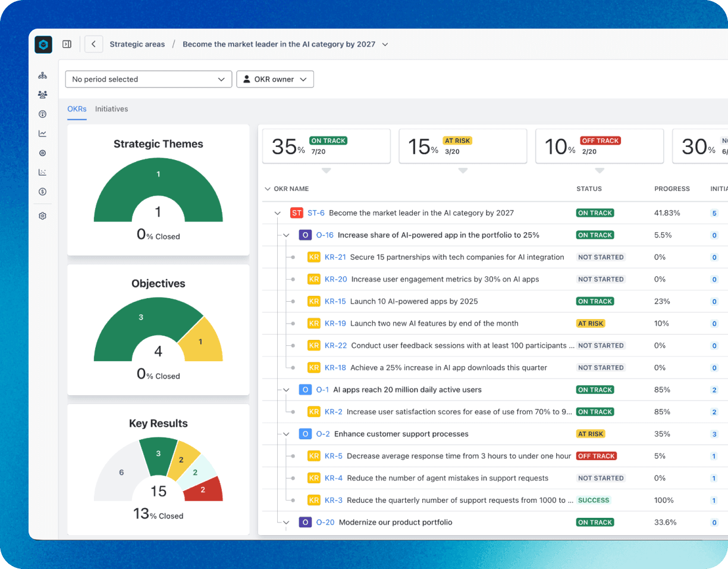Click 'Modernize our product portfolio' text

(x=396, y=522)
